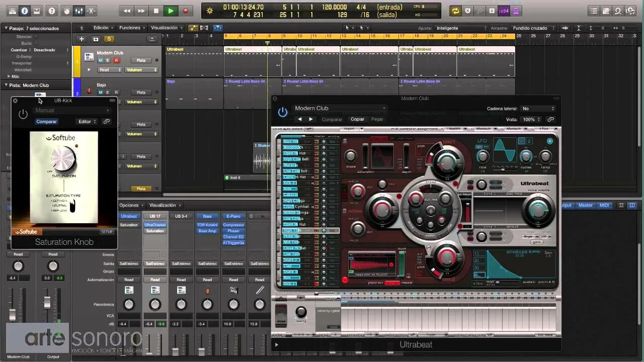Image resolution: width=644 pixels, height=362 pixels.
Task: Open the Quick Help question mark
Action: 52,11
